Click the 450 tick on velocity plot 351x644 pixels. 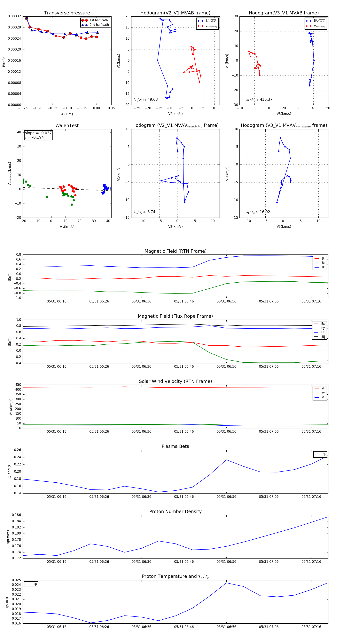[18, 385]
